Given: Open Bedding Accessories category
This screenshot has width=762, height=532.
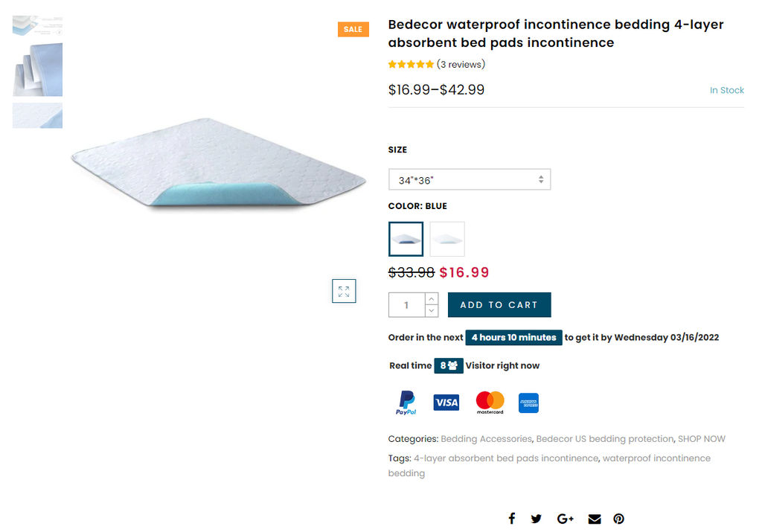Looking at the screenshot, I should click(486, 439).
